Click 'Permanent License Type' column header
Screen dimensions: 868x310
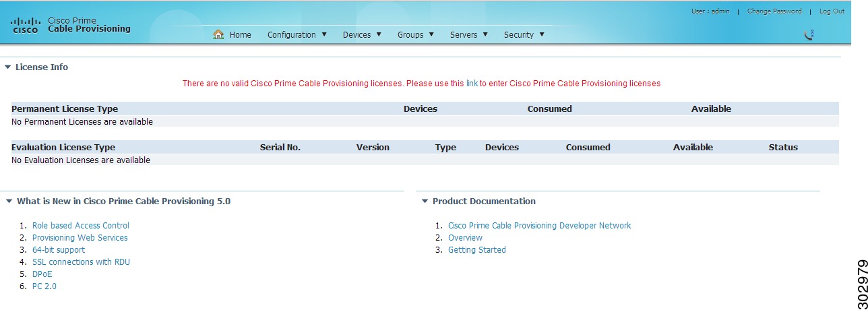click(65, 108)
